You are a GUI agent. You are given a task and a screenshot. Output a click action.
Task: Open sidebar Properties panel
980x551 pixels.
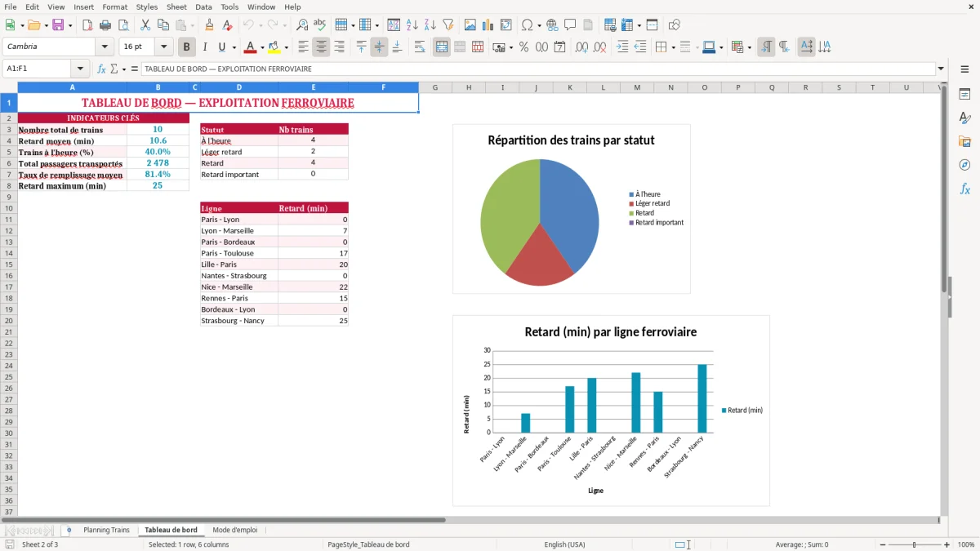[x=964, y=94]
